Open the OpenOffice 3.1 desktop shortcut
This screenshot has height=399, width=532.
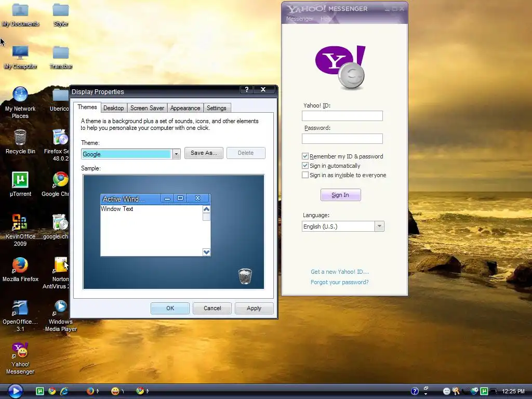click(20, 315)
